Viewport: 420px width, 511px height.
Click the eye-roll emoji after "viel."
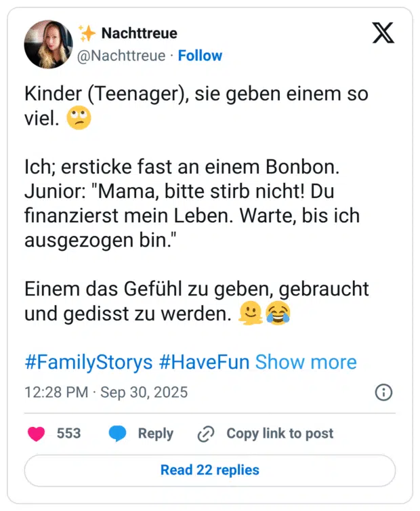pyautogui.click(x=79, y=119)
